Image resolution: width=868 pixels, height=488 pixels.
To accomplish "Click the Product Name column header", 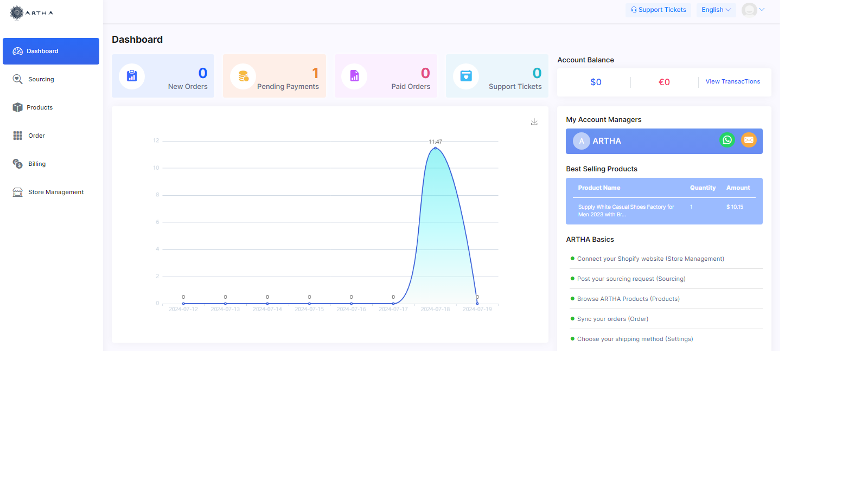I will (x=599, y=188).
